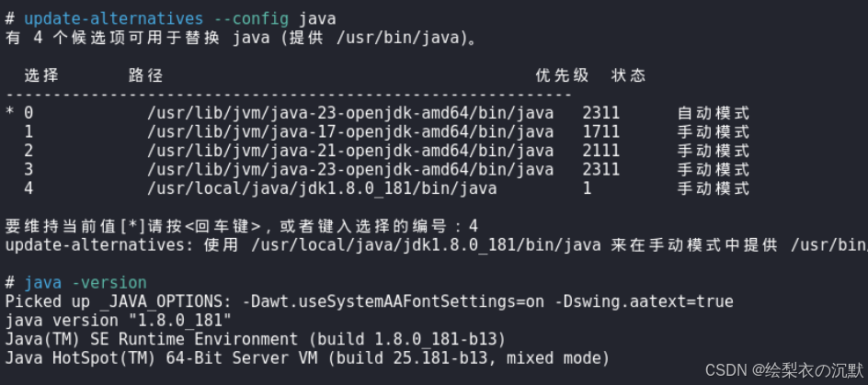Click the 优先级 column header
Screen dimensions: 868x385
pyautogui.click(x=562, y=75)
